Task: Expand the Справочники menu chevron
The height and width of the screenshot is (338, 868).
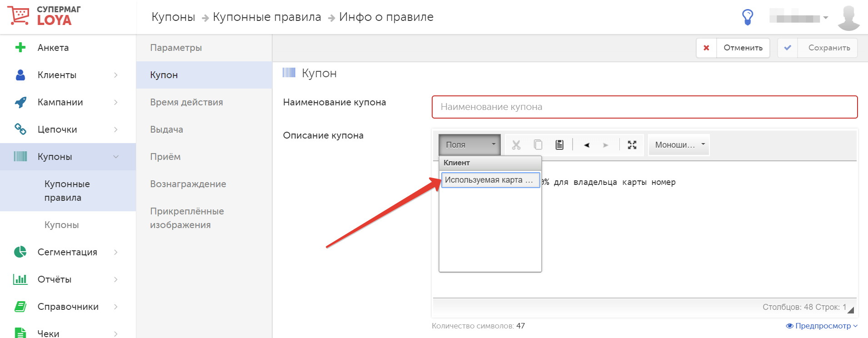Action: (116, 307)
